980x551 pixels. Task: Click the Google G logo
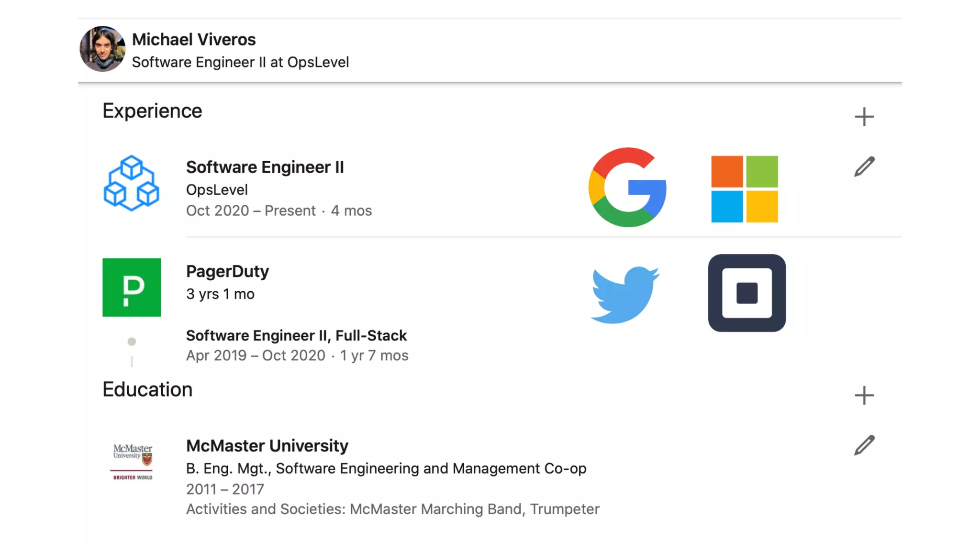click(627, 187)
